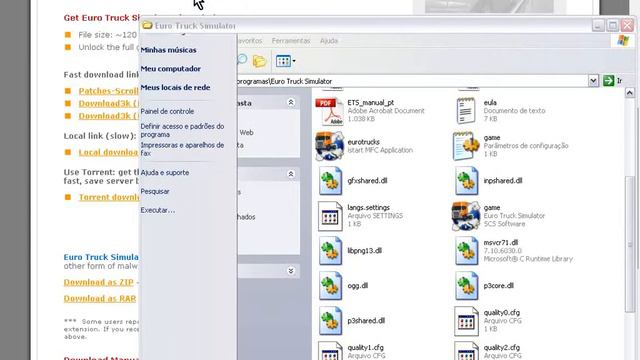Open Definir acesso e padrões do programa
The height and width of the screenshot is (360, 640).
click(x=182, y=130)
